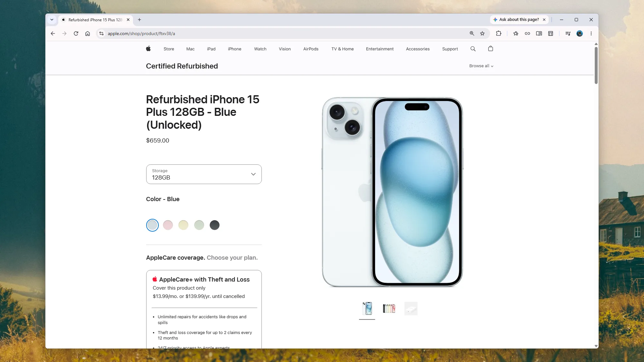Click the page vertical scrollbar thumb
Image resolution: width=644 pixels, height=362 pixels.
(596, 65)
